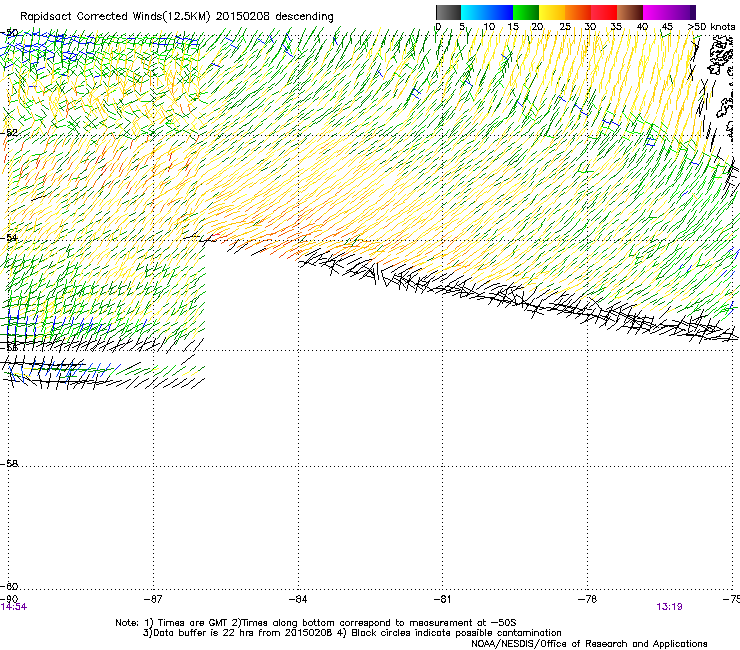The height and width of the screenshot is (650, 740).
Task: Click the blue 10-15 knots legend segment
Action: (x=500, y=12)
